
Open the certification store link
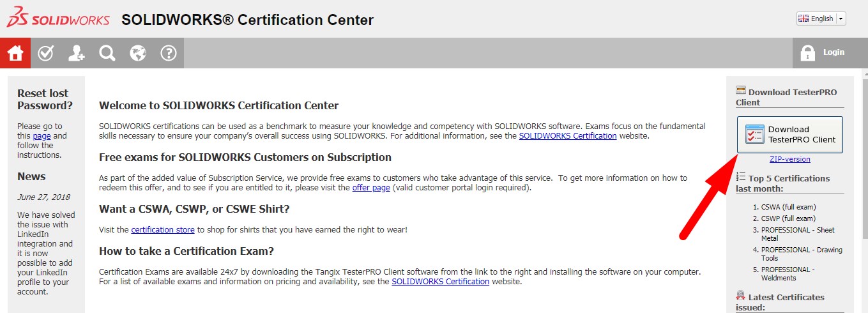click(163, 229)
